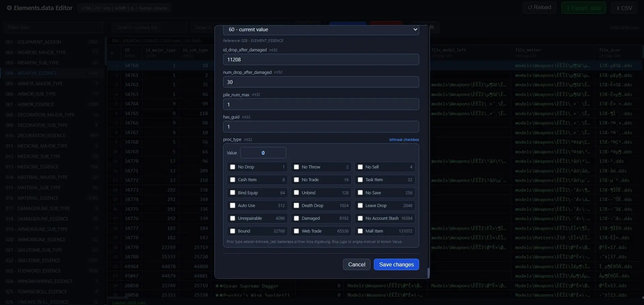Cancel the edit dialog

click(356, 264)
